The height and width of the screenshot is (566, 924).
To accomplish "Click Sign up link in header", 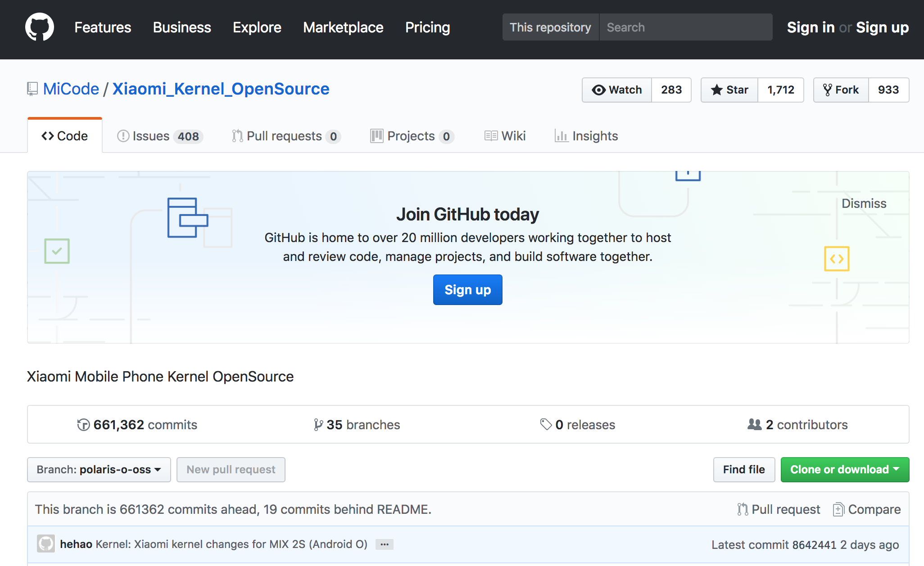I will [882, 27].
